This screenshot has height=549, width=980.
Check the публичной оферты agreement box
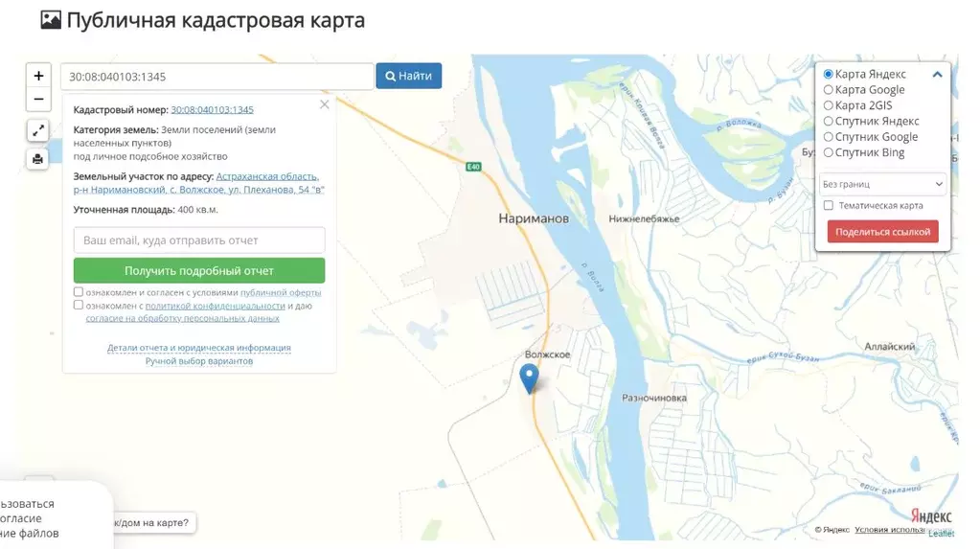(x=79, y=292)
